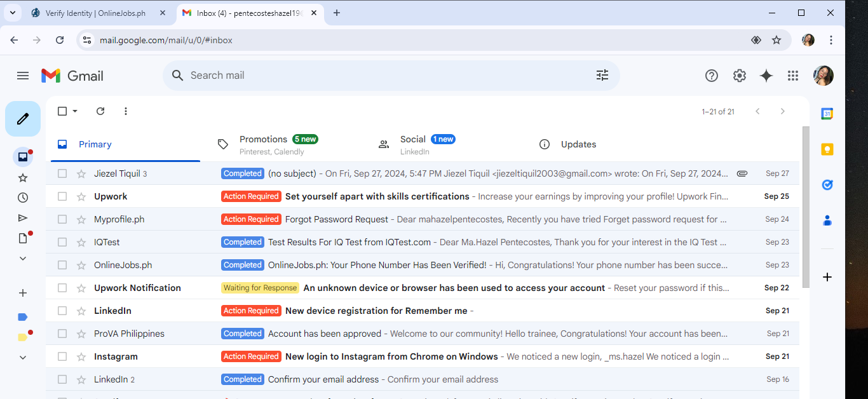Open a new browser tab
The width and height of the screenshot is (868, 399).
(x=337, y=13)
